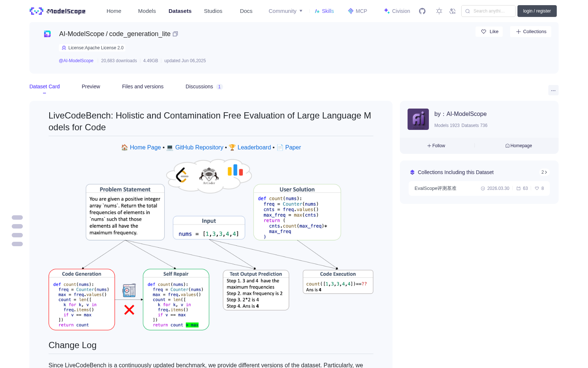Click the clock icon beside 2026.03.30

(x=483, y=188)
